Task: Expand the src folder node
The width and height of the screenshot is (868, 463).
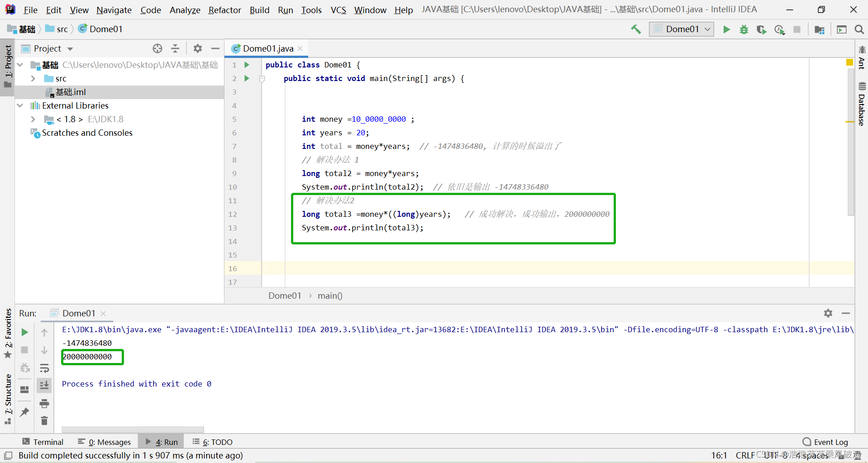Action: pyautogui.click(x=33, y=79)
